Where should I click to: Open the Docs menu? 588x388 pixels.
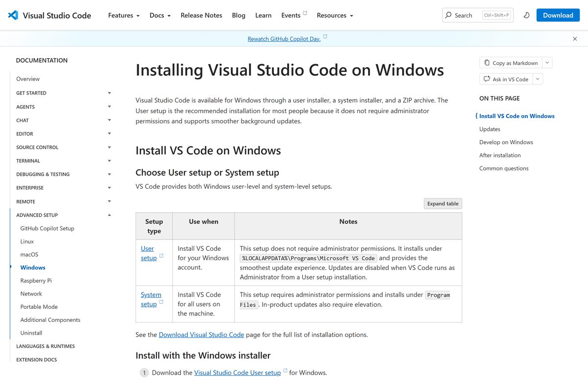(x=160, y=15)
